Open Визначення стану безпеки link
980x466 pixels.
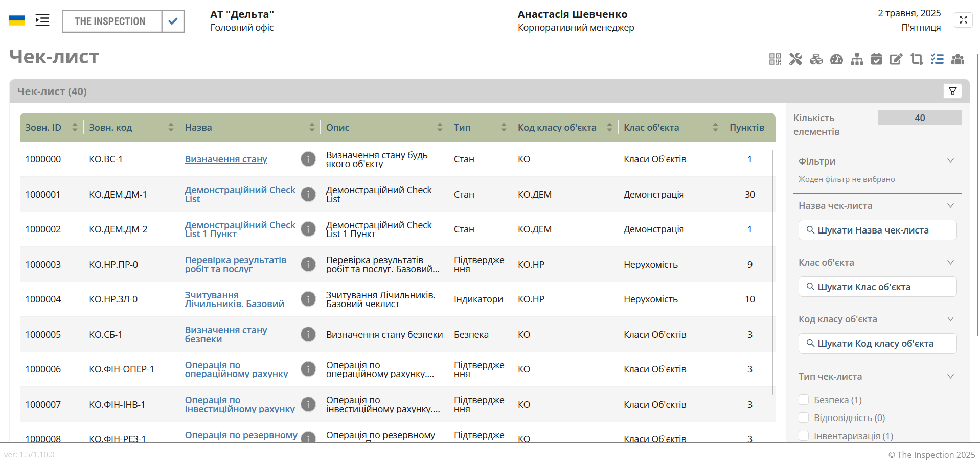coord(225,334)
